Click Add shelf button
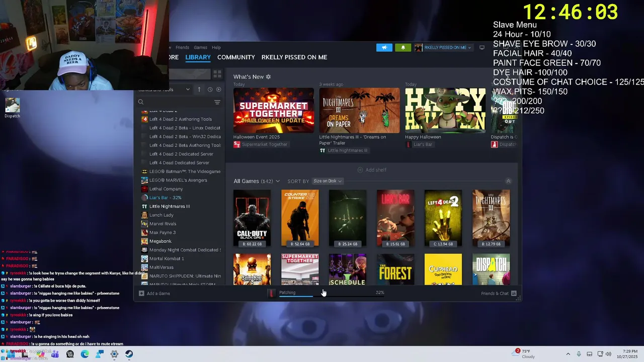Screen dimensions: 644x362 pyautogui.click(x=372, y=170)
